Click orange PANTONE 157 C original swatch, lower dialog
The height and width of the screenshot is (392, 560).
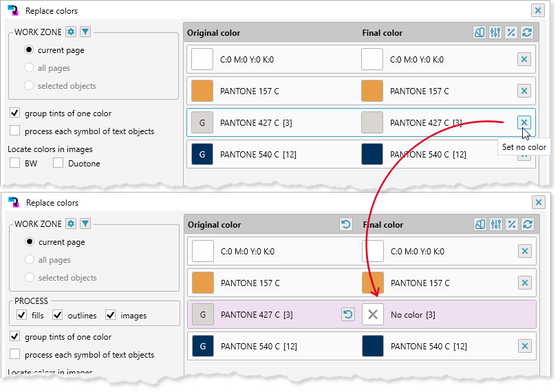[x=203, y=283]
